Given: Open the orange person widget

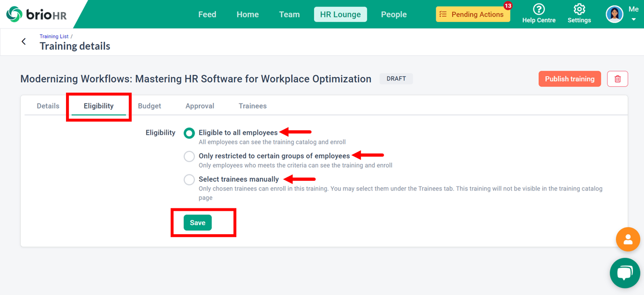Looking at the screenshot, I should point(628,239).
